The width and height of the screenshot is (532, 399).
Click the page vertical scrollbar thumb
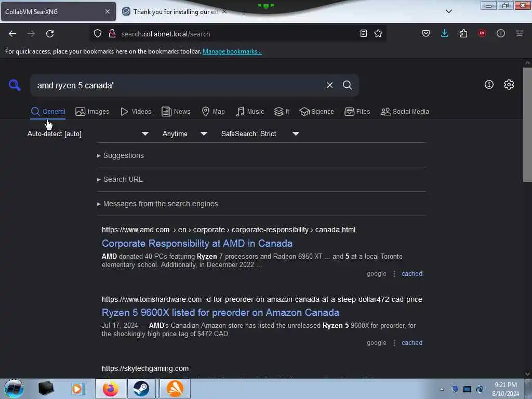coord(527,125)
